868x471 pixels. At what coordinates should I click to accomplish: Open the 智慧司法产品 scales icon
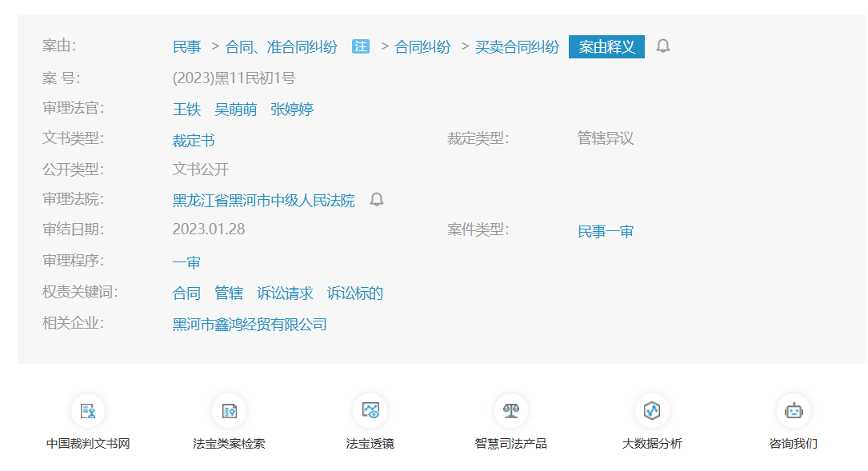[510, 411]
